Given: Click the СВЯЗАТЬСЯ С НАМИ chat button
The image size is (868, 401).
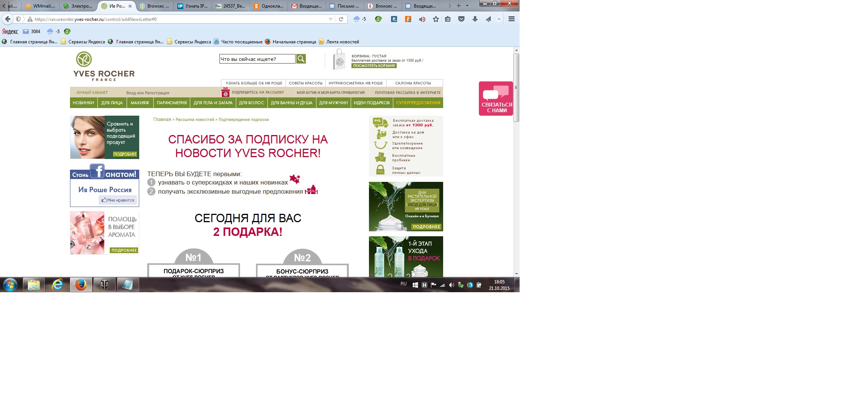Looking at the screenshot, I should tap(496, 99).
